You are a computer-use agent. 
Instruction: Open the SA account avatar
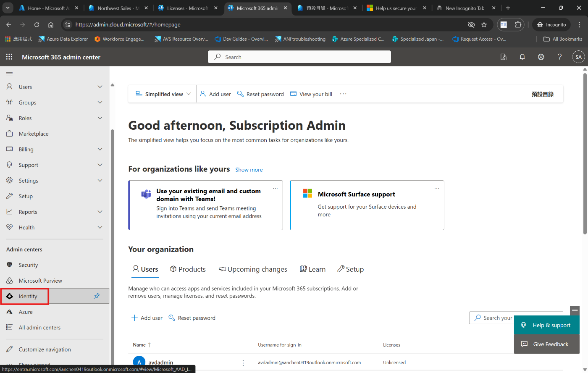point(578,57)
